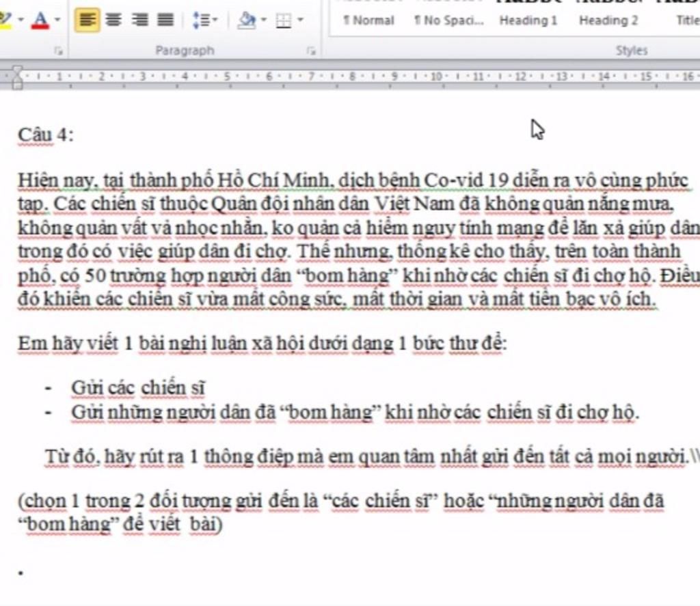
Task: Click the 10 mark on the horizontal ruler
Action: coord(436,77)
